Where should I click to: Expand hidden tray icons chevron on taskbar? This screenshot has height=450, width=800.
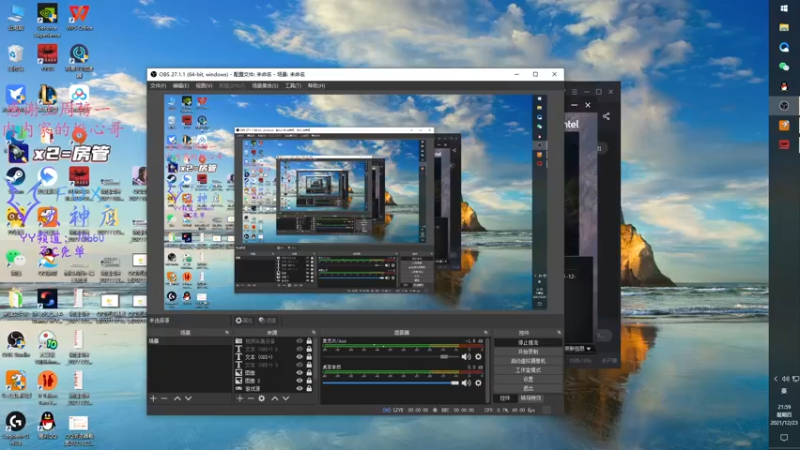[776, 379]
